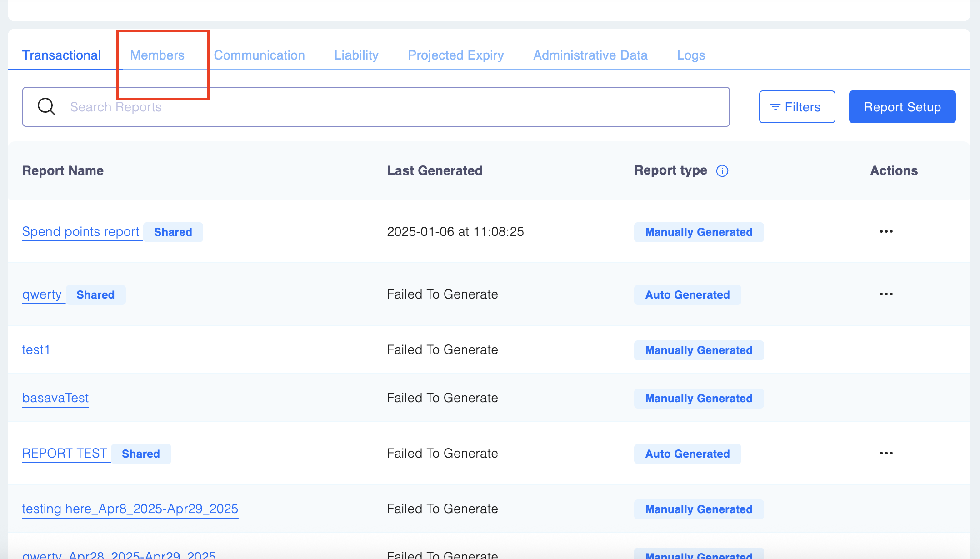Open testing here_Apr8_2025-Apr29_2025 report

point(130,509)
